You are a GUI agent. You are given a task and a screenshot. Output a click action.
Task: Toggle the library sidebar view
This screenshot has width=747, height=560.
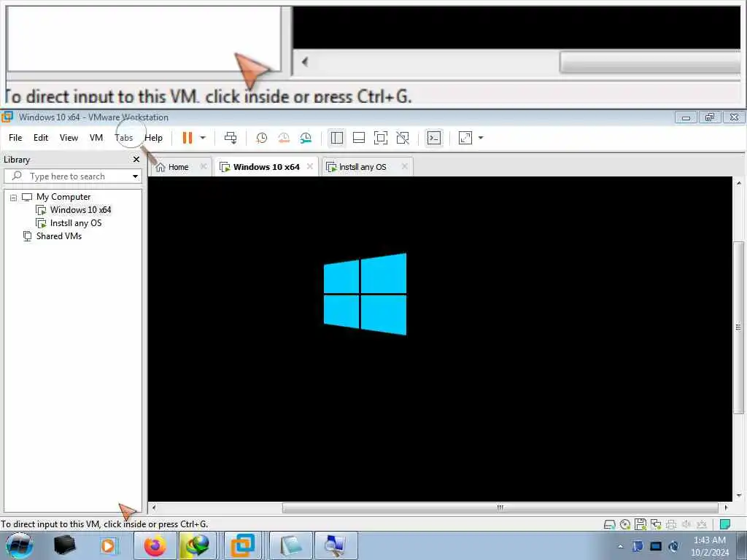click(337, 138)
